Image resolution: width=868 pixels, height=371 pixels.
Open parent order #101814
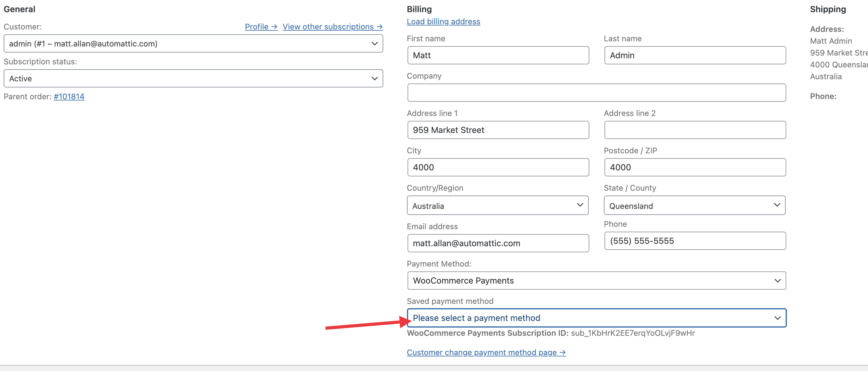[x=69, y=97]
